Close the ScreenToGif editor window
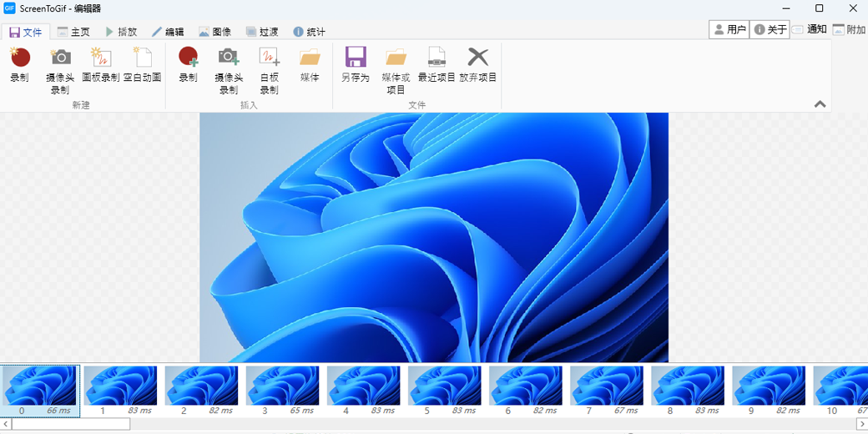 852,8
